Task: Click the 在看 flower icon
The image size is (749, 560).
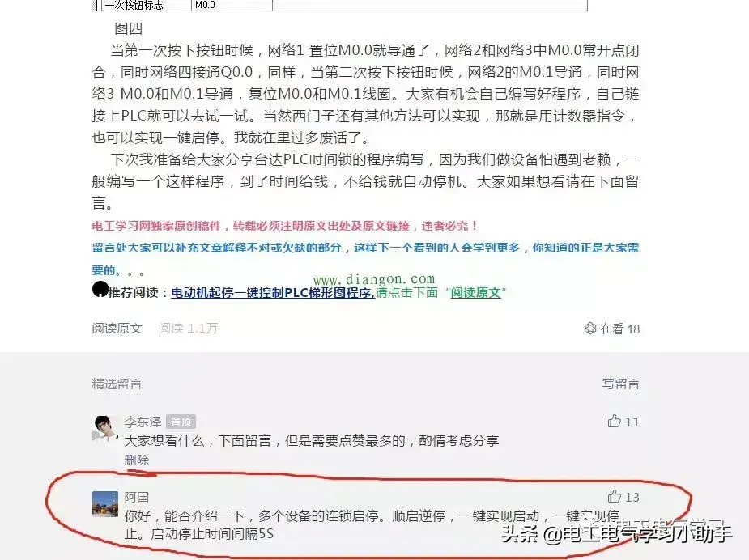Action: pyautogui.click(x=590, y=328)
